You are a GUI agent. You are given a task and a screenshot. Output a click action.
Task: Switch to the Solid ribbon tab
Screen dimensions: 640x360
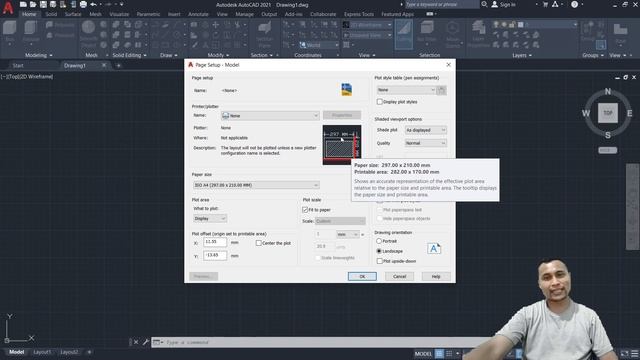pyautogui.click(x=51, y=14)
